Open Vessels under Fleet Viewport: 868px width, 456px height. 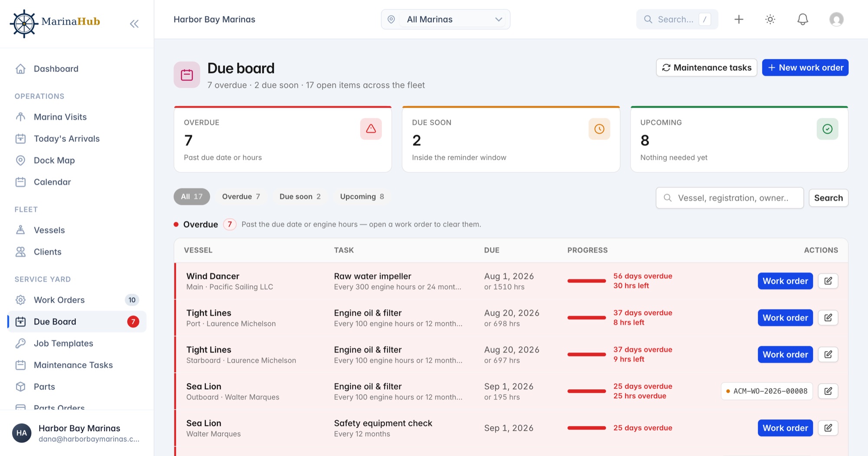click(x=77, y=230)
